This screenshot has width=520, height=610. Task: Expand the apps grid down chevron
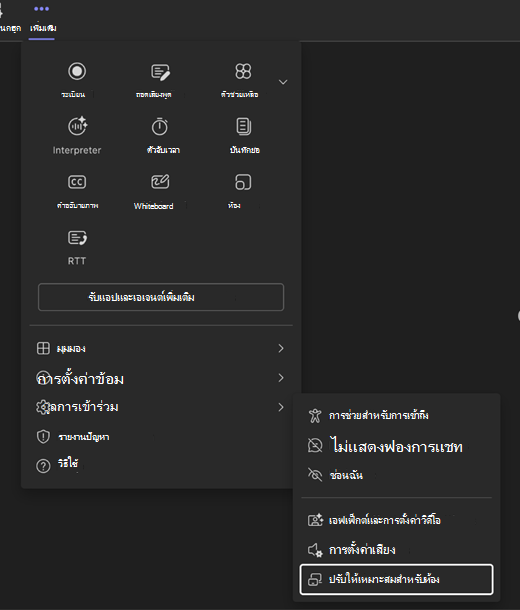283,82
